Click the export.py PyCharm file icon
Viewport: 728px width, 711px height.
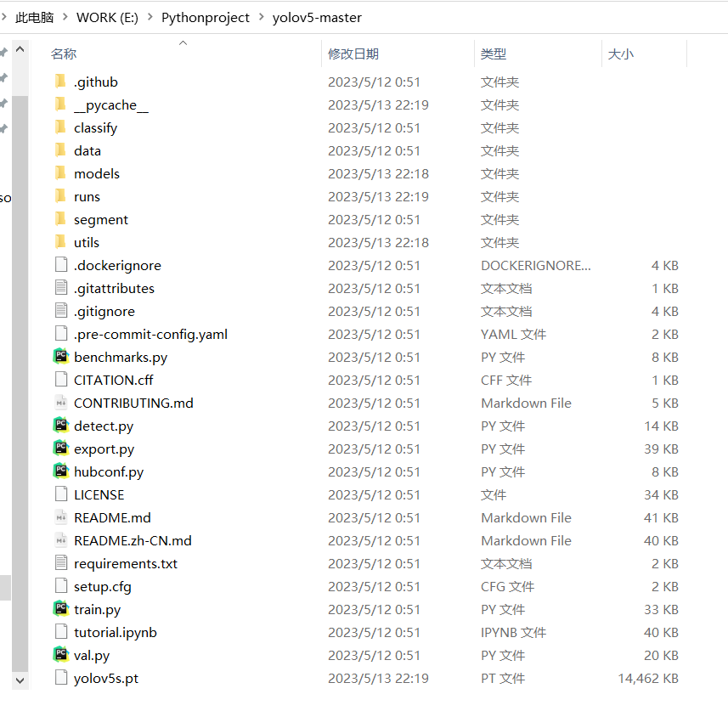(x=61, y=449)
